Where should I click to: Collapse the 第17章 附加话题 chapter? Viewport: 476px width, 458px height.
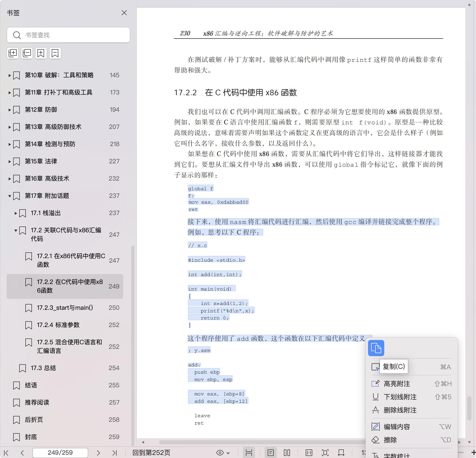10,196
